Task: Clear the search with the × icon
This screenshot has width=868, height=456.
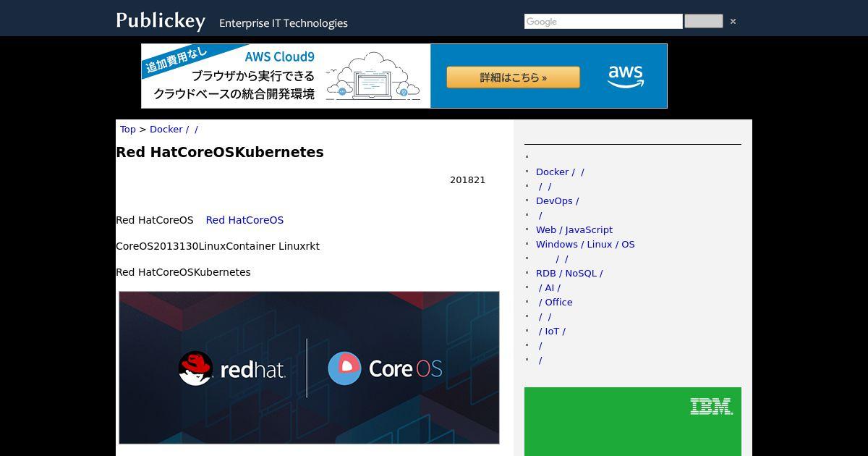Action: pyautogui.click(x=733, y=22)
